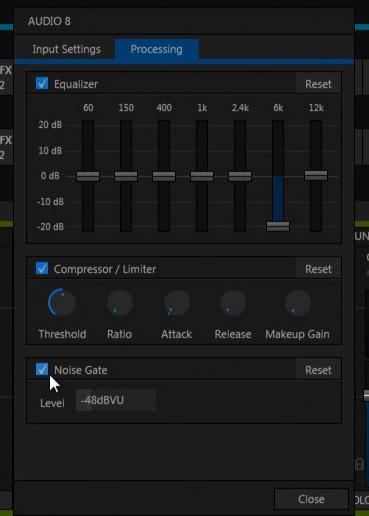Screen dimensions: 369x516
Task: Click the Release label text
Action: (233, 334)
